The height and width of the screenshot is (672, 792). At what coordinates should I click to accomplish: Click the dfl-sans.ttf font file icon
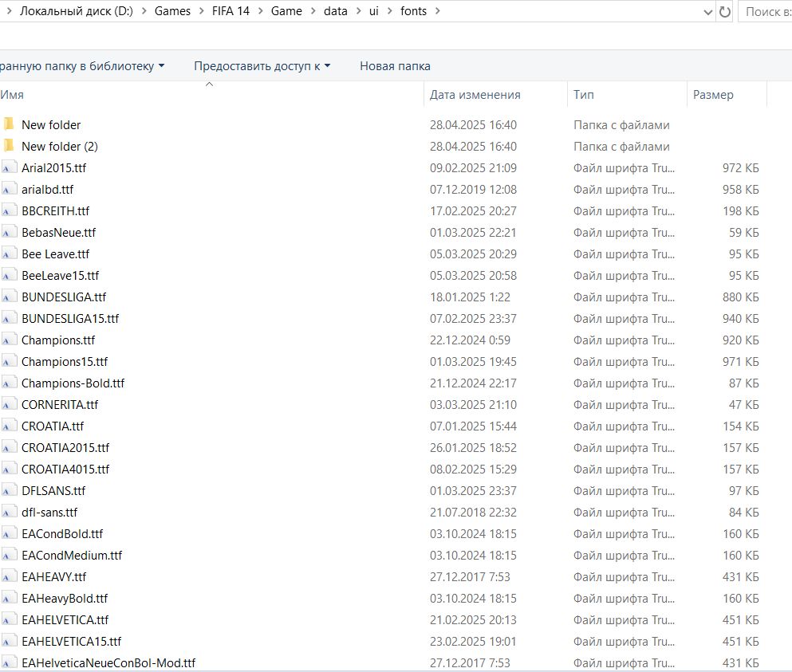tap(9, 512)
